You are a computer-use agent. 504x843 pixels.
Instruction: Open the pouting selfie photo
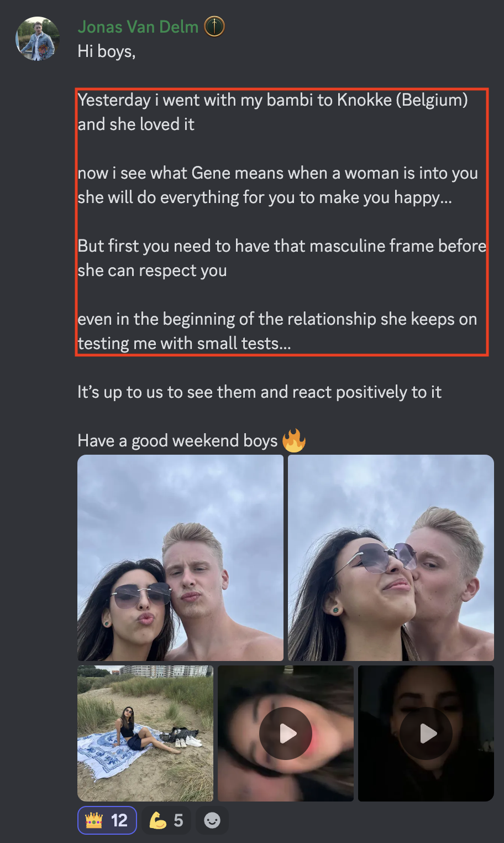click(x=180, y=558)
